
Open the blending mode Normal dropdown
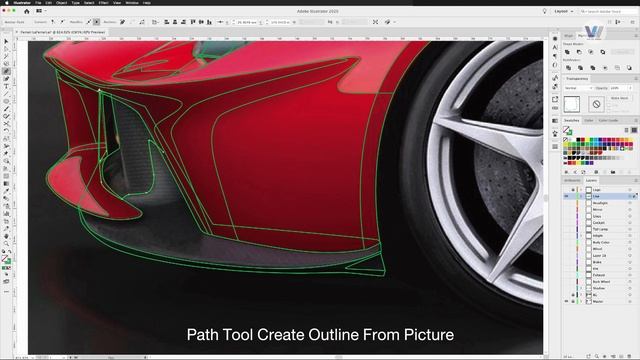click(x=578, y=88)
